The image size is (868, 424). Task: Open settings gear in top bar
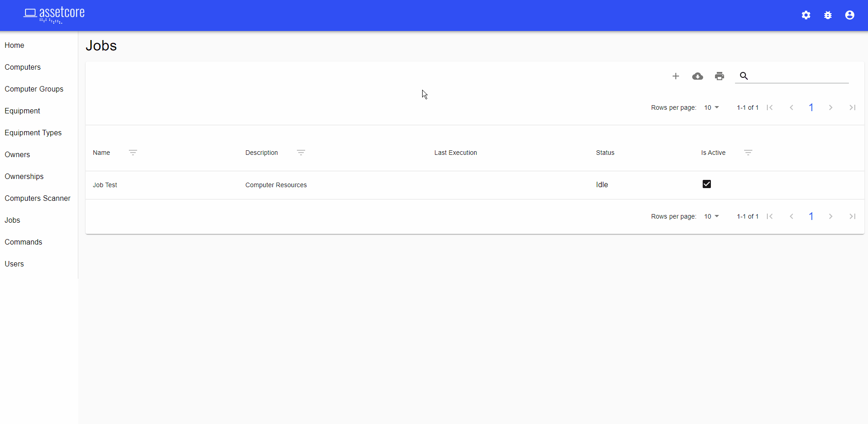pos(806,15)
